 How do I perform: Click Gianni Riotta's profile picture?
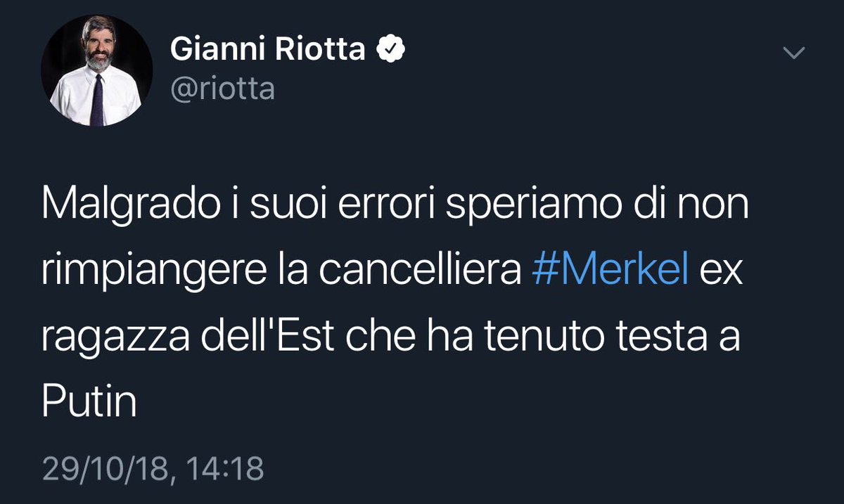click(96, 70)
